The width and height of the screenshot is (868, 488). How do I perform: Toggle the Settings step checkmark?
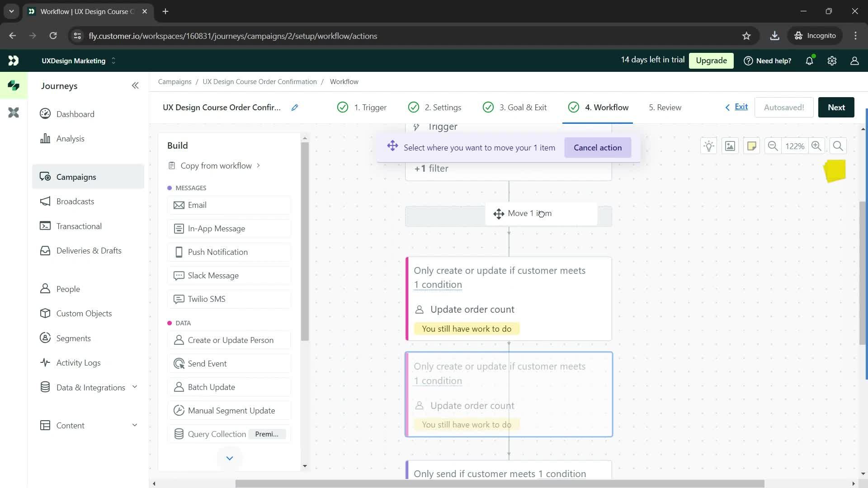tap(413, 107)
